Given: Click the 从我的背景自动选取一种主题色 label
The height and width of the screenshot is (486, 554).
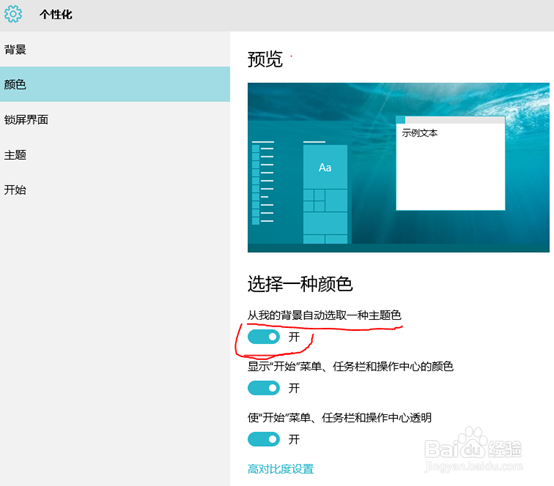Looking at the screenshot, I should [324, 315].
